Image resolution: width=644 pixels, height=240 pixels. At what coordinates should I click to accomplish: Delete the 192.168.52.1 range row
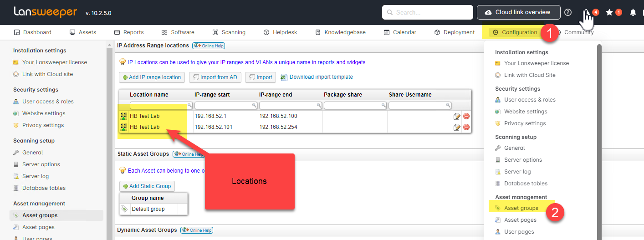tap(466, 116)
